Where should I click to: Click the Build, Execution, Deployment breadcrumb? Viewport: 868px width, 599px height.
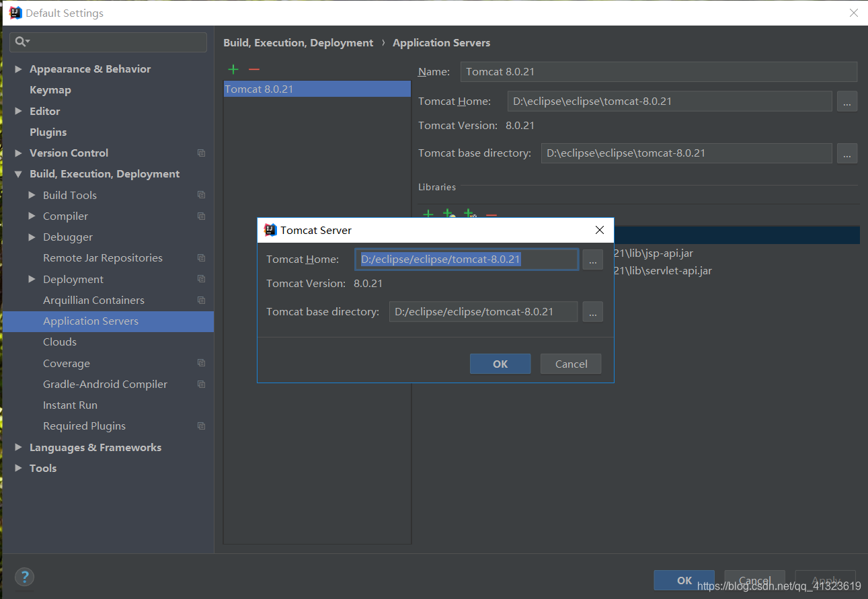298,42
